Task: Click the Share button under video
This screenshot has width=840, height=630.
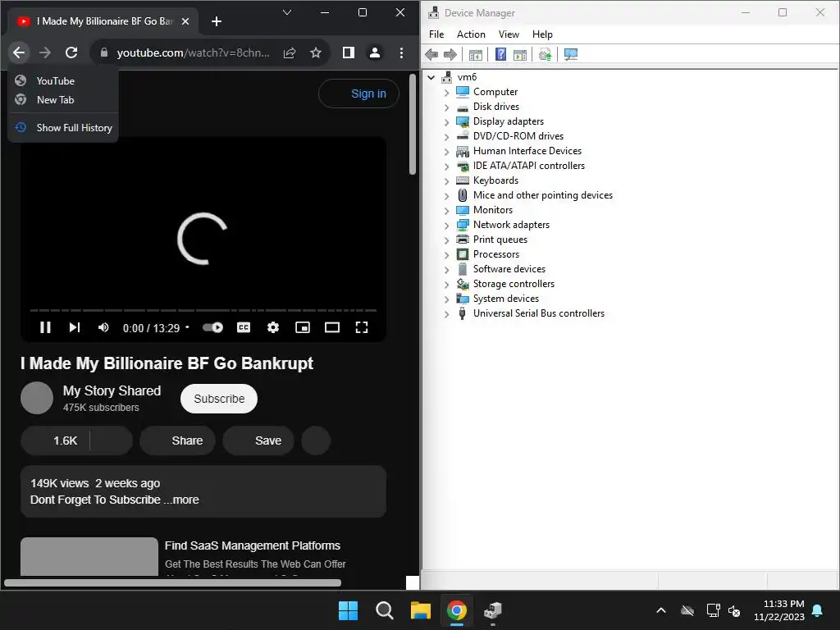Action: pyautogui.click(x=178, y=441)
